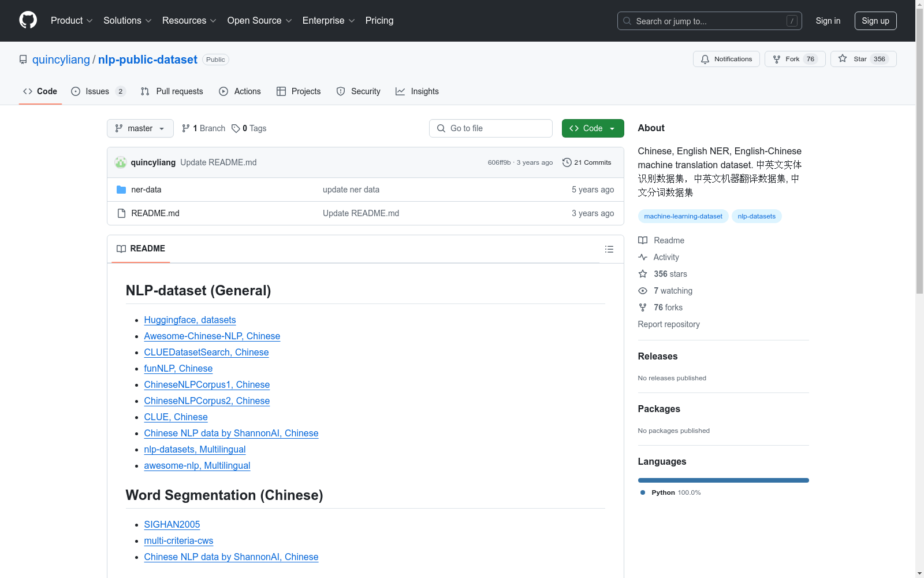
Task: Expand the Product menu
Action: pyautogui.click(x=72, y=21)
